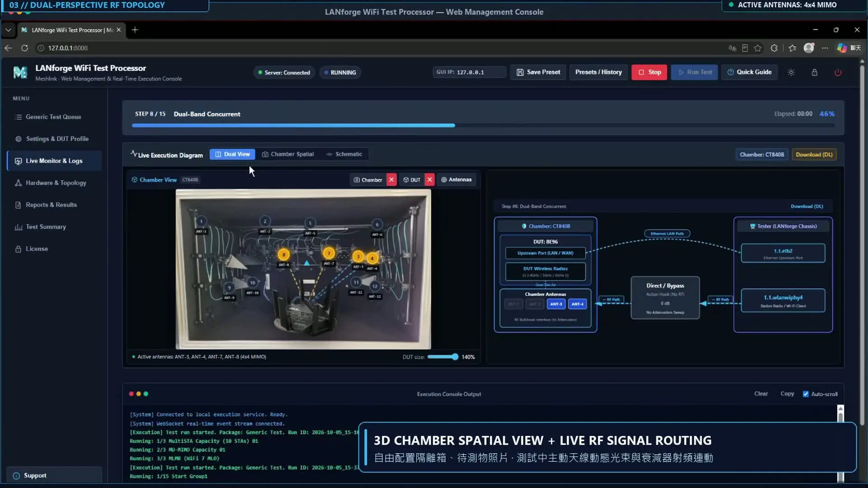
Task: Switch to Dual View tab
Action: (x=232, y=154)
